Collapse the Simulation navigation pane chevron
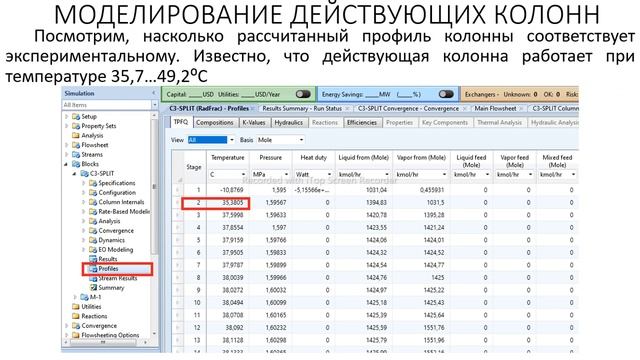 click(x=154, y=93)
